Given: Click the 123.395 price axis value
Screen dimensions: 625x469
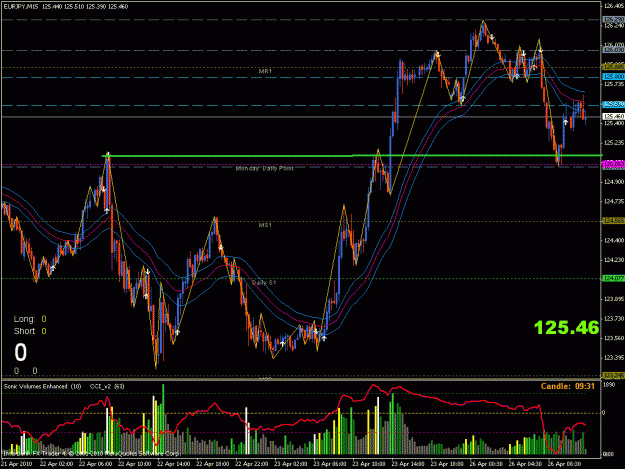Looking at the screenshot, I should [x=614, y=357].
